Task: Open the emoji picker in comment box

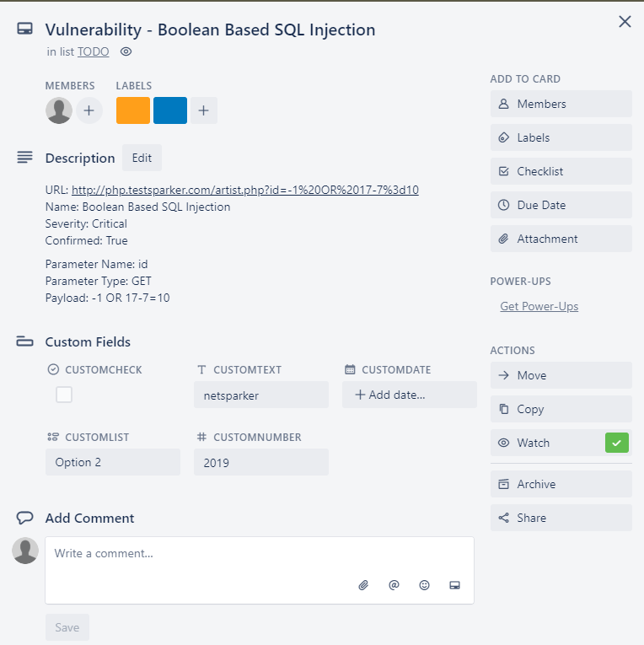Action: click(424, 584)
